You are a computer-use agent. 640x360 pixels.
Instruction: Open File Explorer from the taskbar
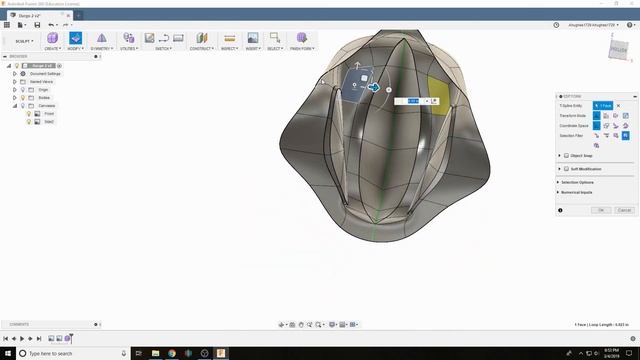156,353
